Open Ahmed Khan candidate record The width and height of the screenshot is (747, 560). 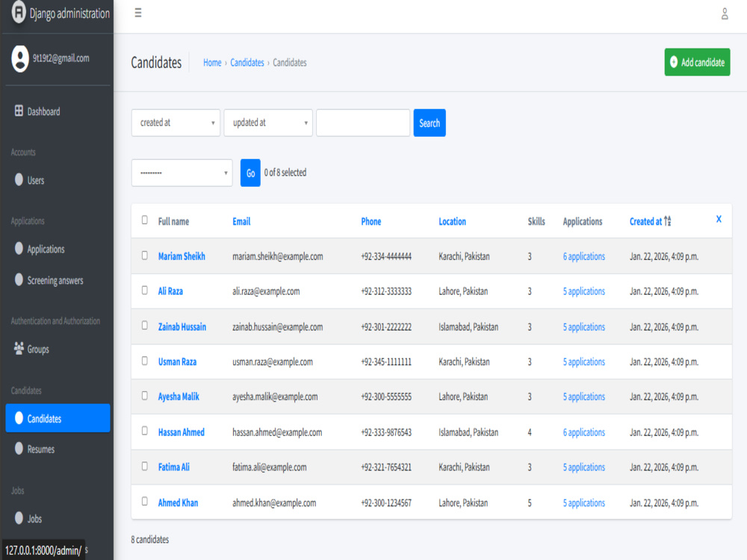(x=178, y=503)
